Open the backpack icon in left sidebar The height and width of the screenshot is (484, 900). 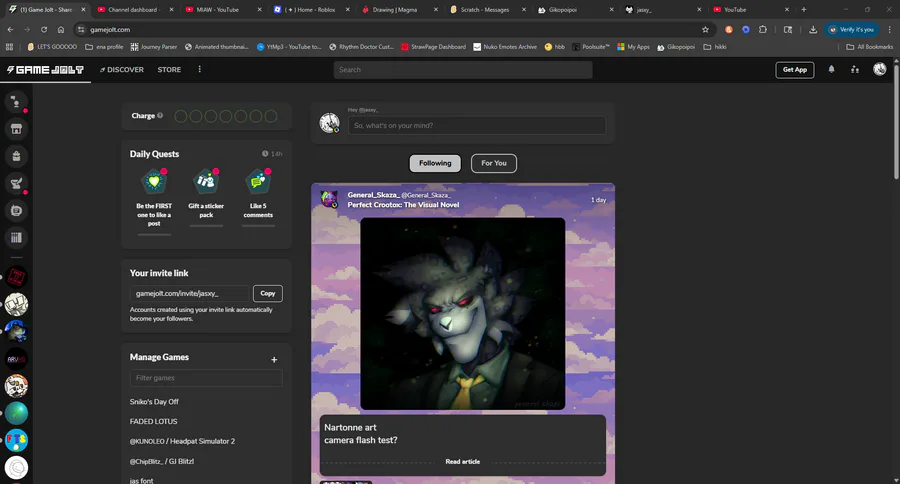pyautogui.click(x=16, y=156)
